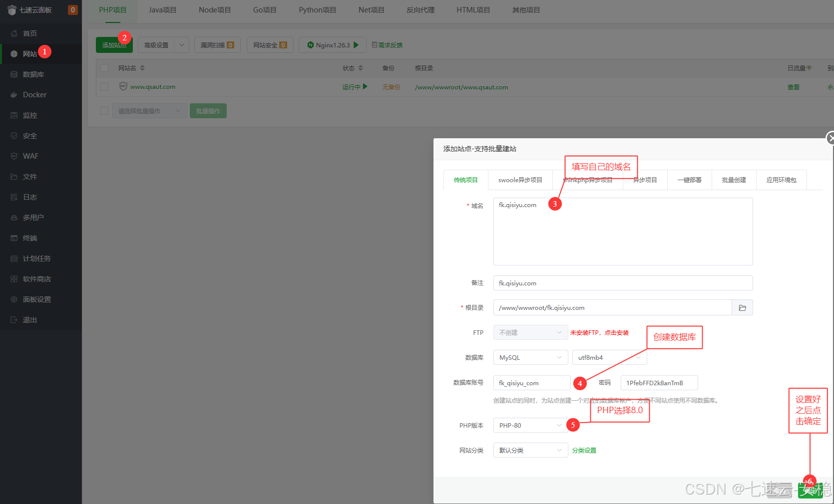
Task: Select the 网站 globe icon in the sidebar
Action: pos(14,54)
